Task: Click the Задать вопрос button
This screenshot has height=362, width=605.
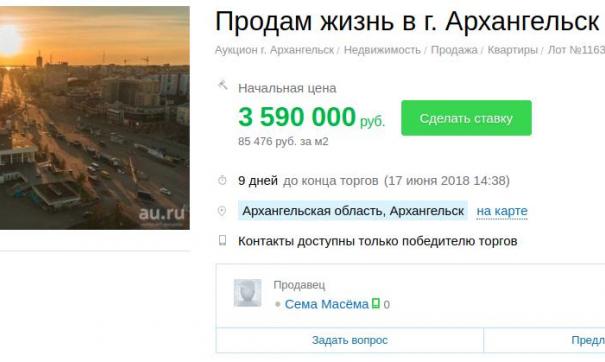Action: [350, 340]
